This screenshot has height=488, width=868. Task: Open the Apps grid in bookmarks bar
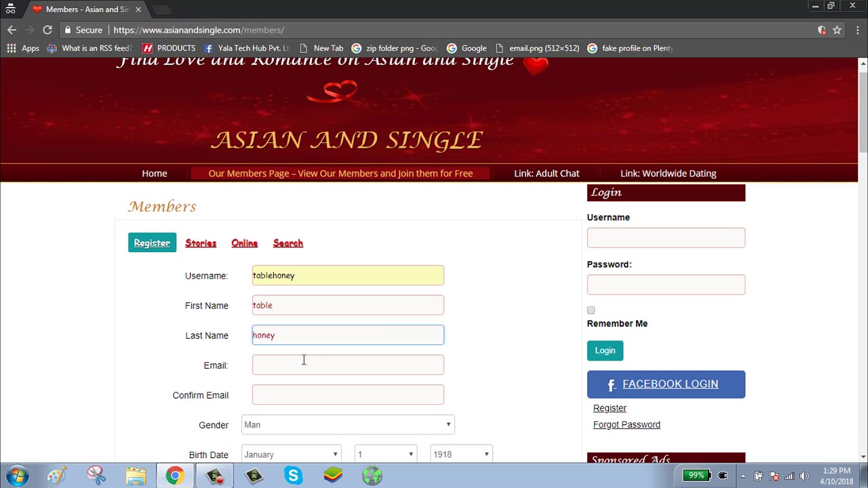23,48
